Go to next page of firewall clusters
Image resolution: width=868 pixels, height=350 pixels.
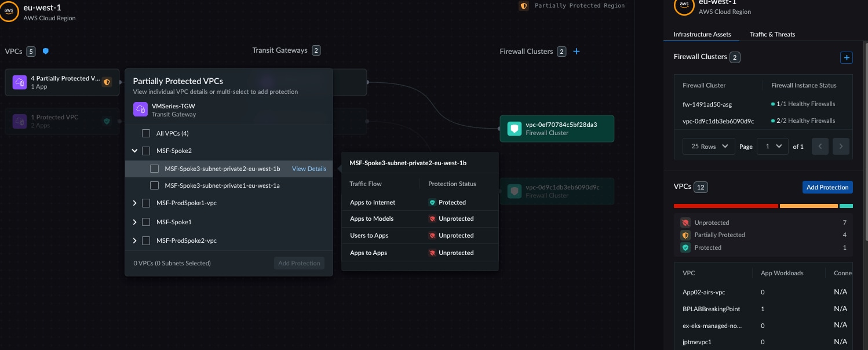841,147
